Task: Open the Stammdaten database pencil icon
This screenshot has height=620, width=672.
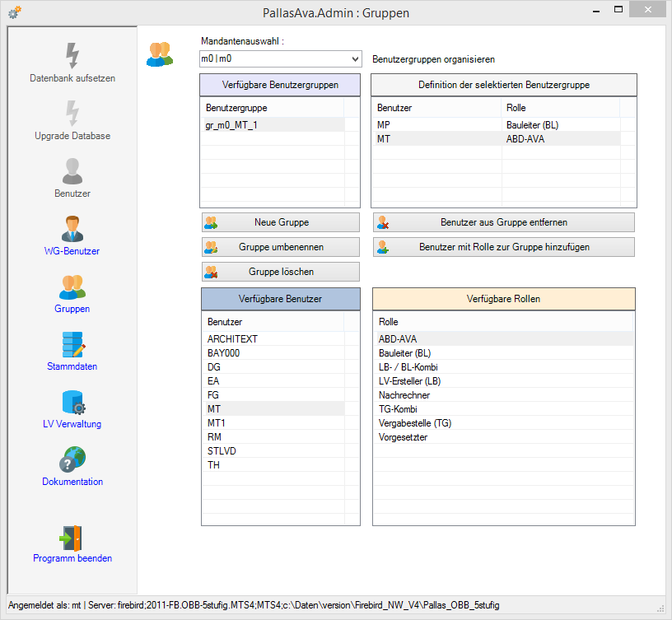Action: (72, 344)
